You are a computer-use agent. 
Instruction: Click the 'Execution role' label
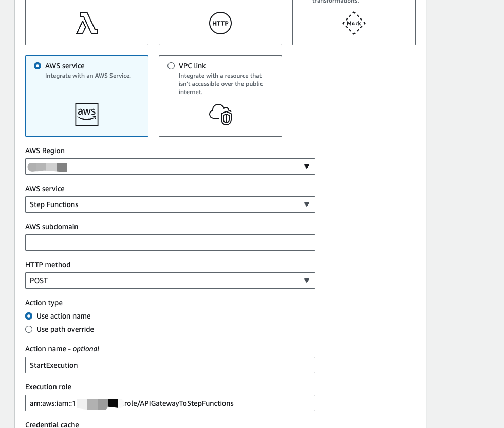(48, 387)
